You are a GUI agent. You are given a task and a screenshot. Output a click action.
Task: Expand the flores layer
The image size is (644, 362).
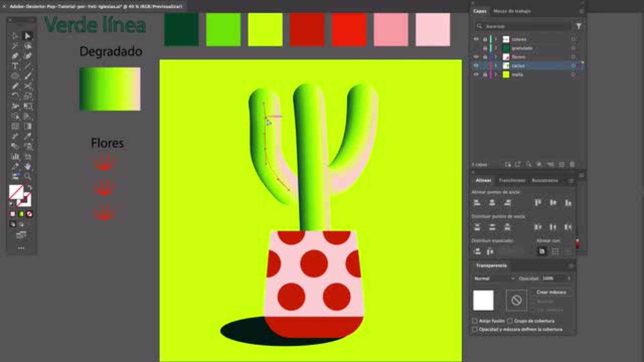tap(496, 57)
